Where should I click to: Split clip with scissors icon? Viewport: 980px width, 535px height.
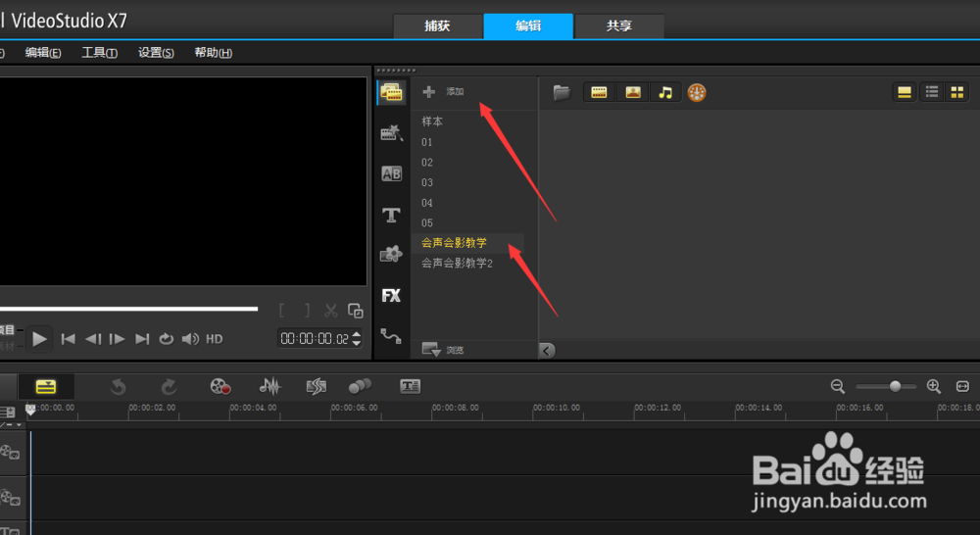tap(330, 311)
